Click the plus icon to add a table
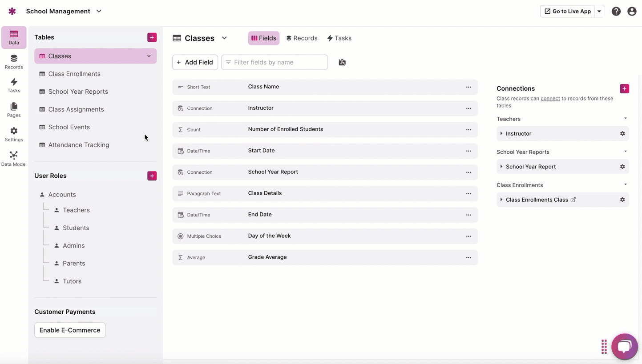This screenshot has width=642, height=364. tap(152, 37)
